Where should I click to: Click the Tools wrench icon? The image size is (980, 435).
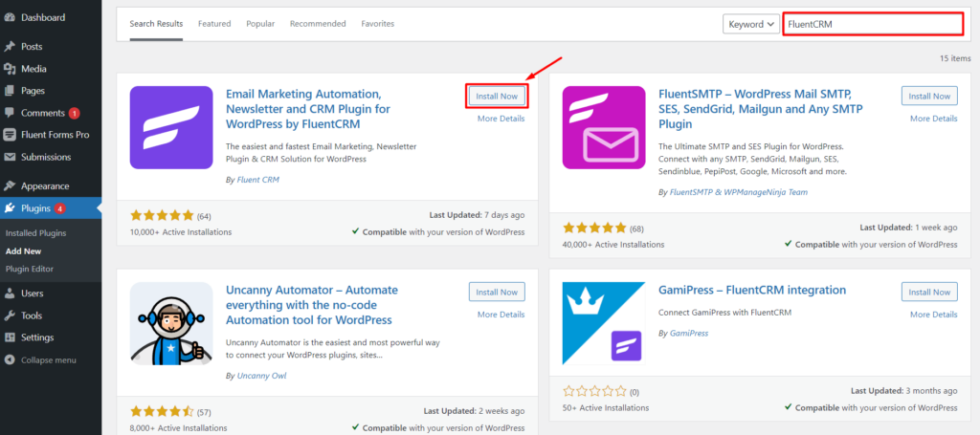[10, 315]
